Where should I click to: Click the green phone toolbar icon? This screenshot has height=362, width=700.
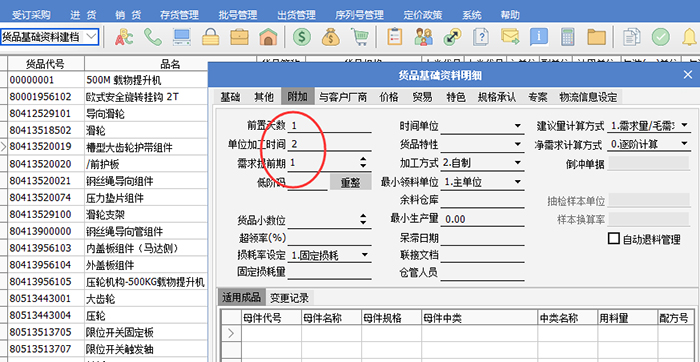coord(153,37)
